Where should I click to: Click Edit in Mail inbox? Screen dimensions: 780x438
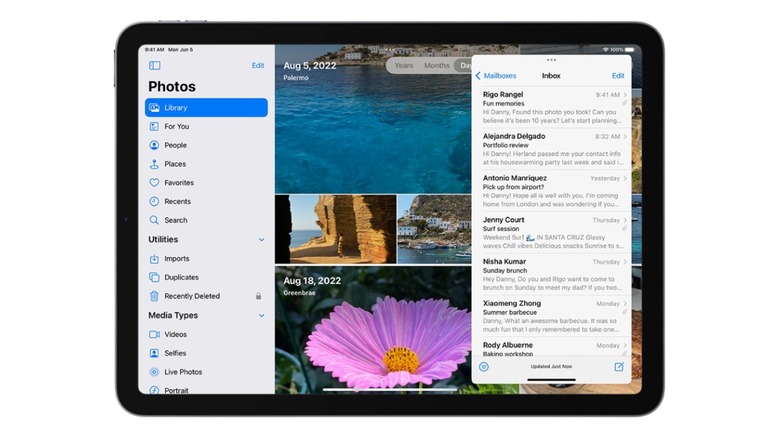click(618, 76)
